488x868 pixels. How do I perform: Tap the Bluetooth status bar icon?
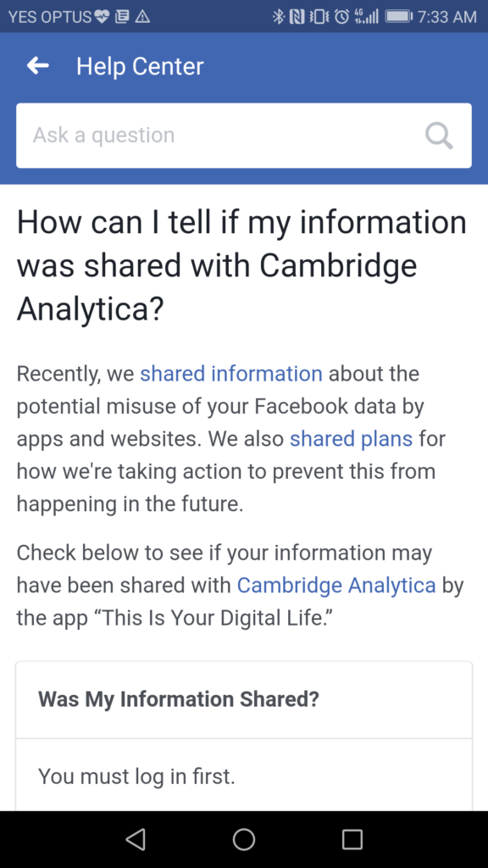(x=278, y=17)
